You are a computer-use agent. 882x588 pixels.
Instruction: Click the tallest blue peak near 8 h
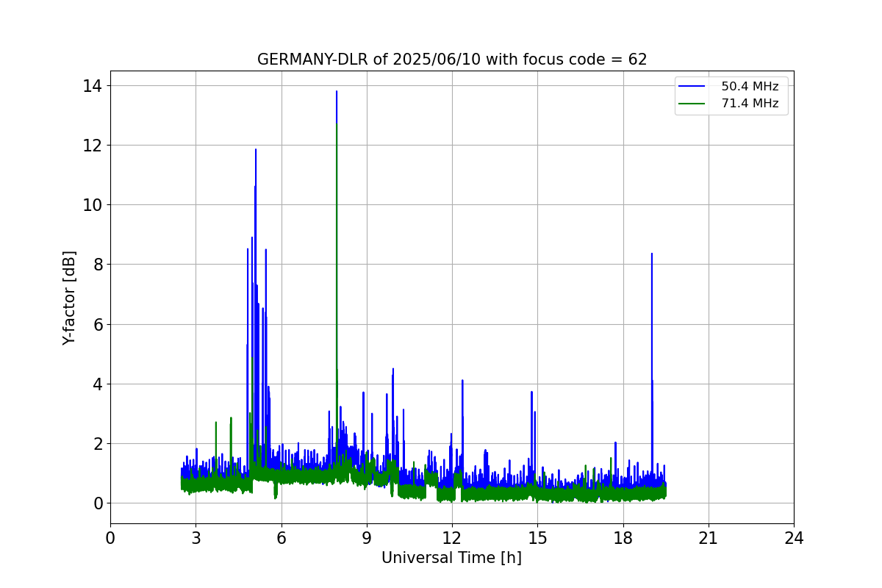tap(337, 92)
